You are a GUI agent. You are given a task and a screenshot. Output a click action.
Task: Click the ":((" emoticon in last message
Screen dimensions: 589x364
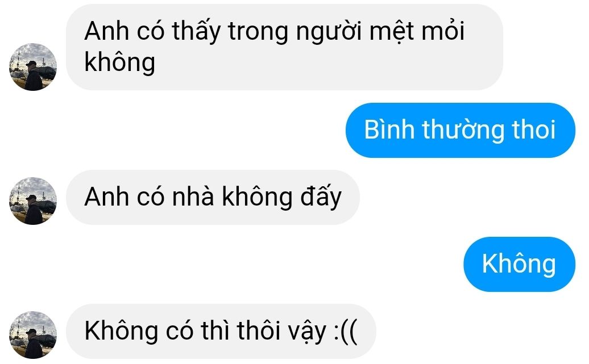pos(346,332)
